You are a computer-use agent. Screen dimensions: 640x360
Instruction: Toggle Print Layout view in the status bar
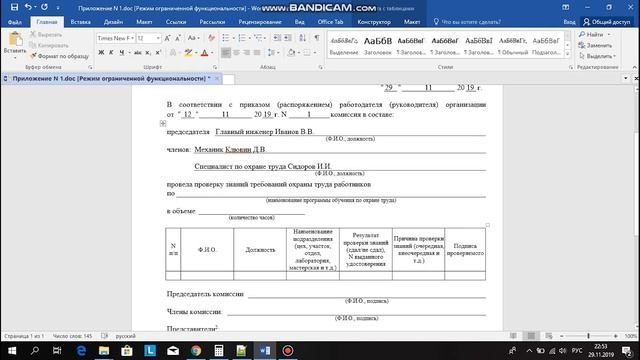point(531,336)
